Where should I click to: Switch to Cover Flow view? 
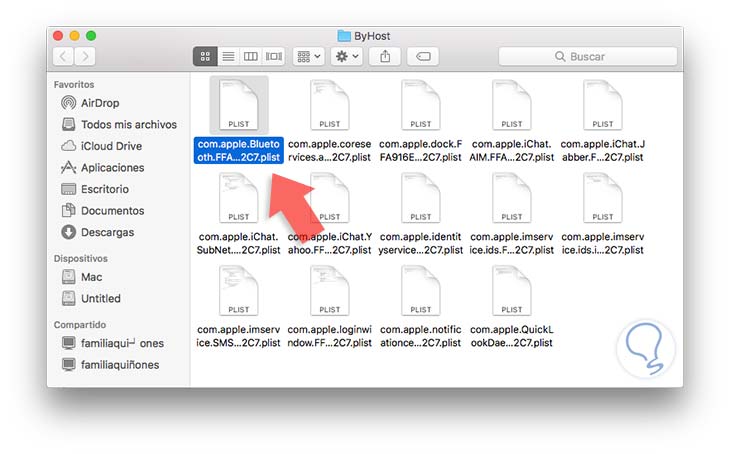273,56
